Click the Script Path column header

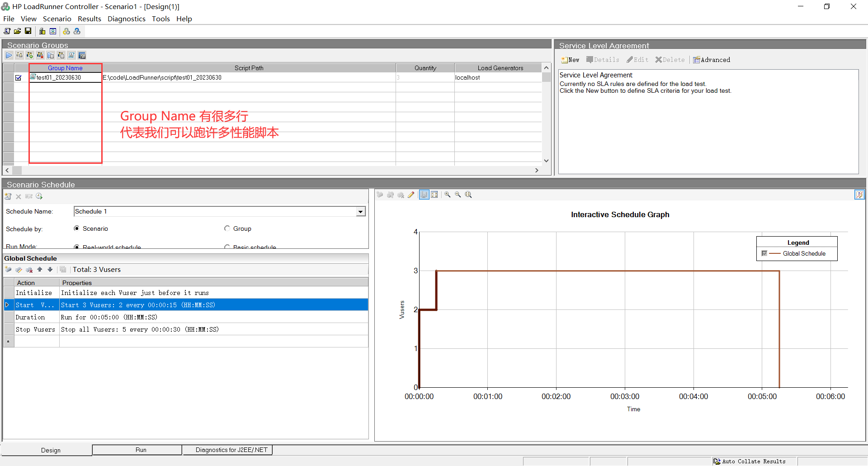249,68
